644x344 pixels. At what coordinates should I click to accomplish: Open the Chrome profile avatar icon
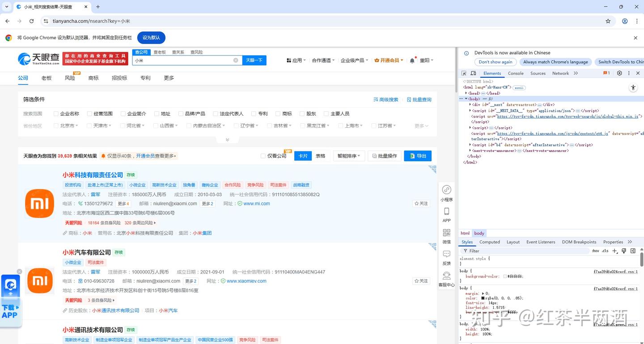pyautogui.click(x=625, y=21)
